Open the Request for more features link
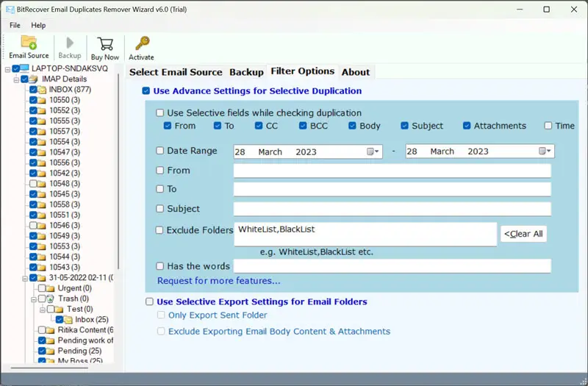 pyautogui.click(x=218, y=281)
